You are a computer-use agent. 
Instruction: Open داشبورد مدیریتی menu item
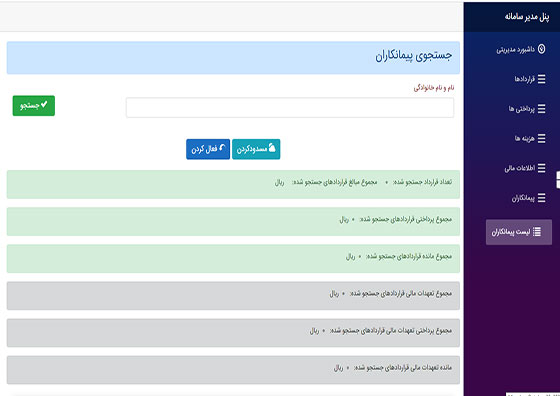[521, 49]
